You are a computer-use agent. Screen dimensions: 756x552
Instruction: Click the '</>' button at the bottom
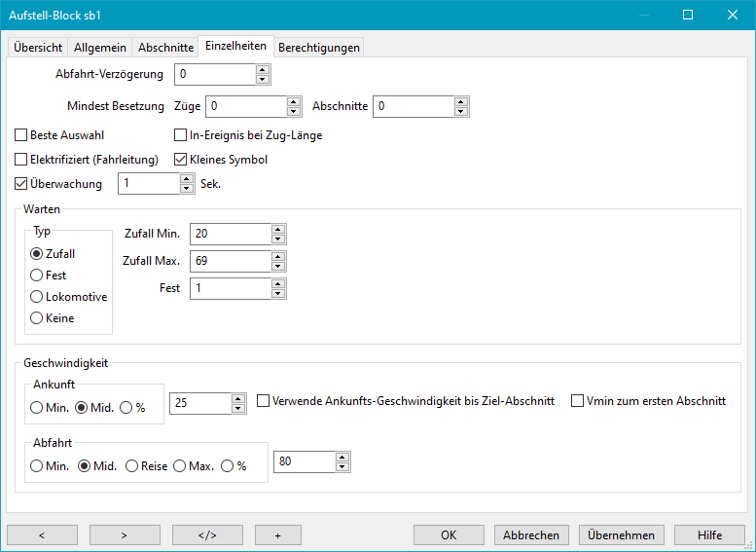tap(207, 535)
